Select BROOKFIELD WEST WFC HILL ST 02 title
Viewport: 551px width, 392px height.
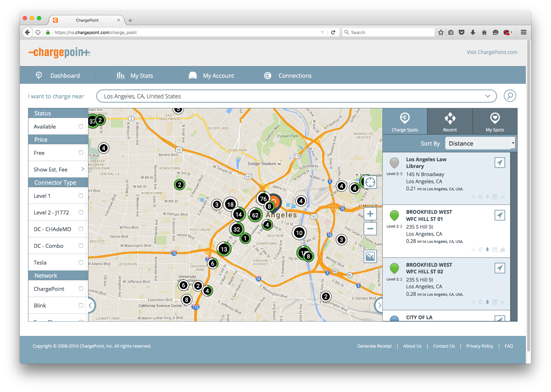[429, 268]
